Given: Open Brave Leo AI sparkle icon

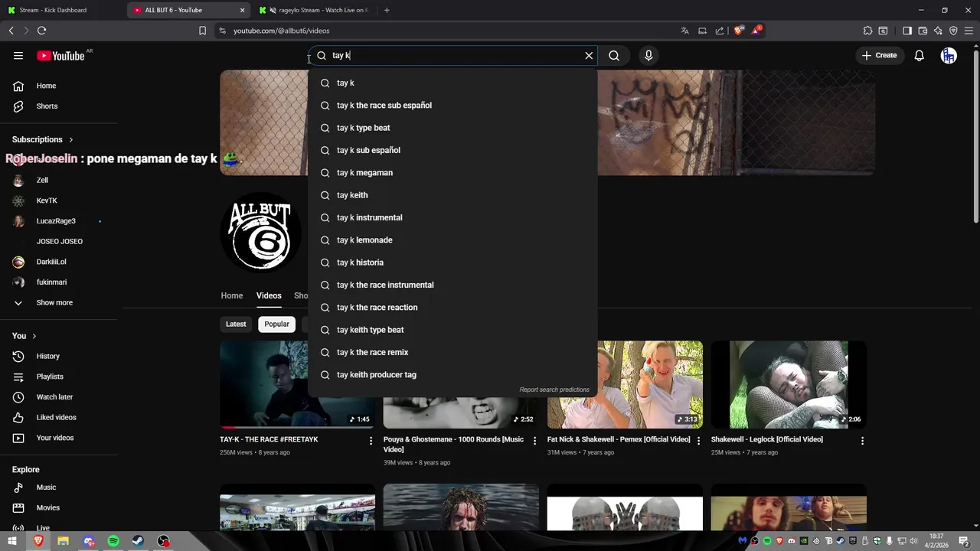Looking at the screenshot, I should (938, 31).
